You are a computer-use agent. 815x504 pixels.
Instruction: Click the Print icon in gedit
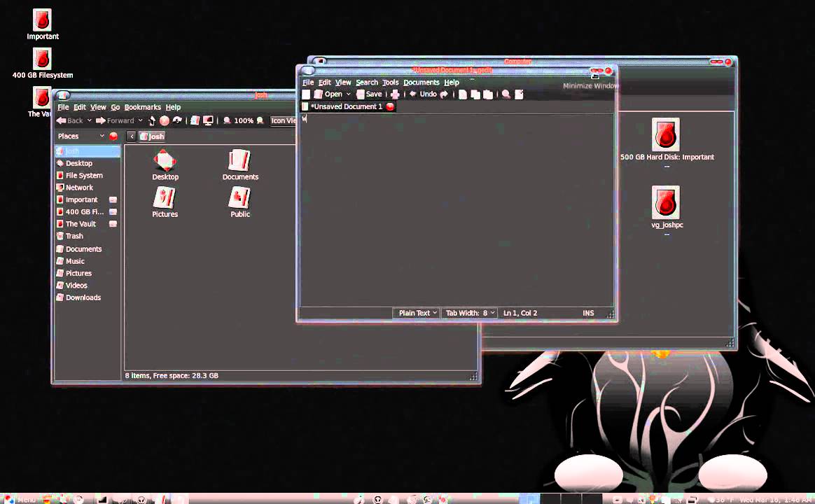pos(395,94)
